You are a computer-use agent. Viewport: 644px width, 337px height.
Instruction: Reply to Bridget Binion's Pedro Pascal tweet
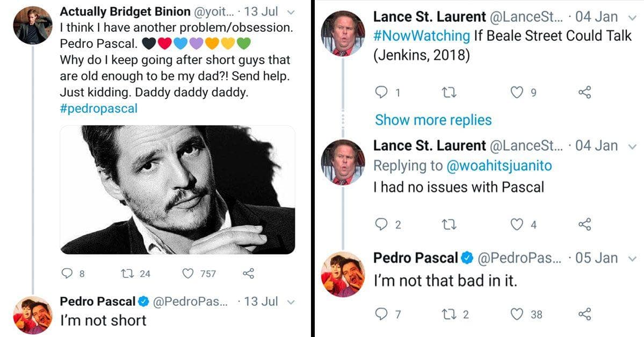pos(67,272)
